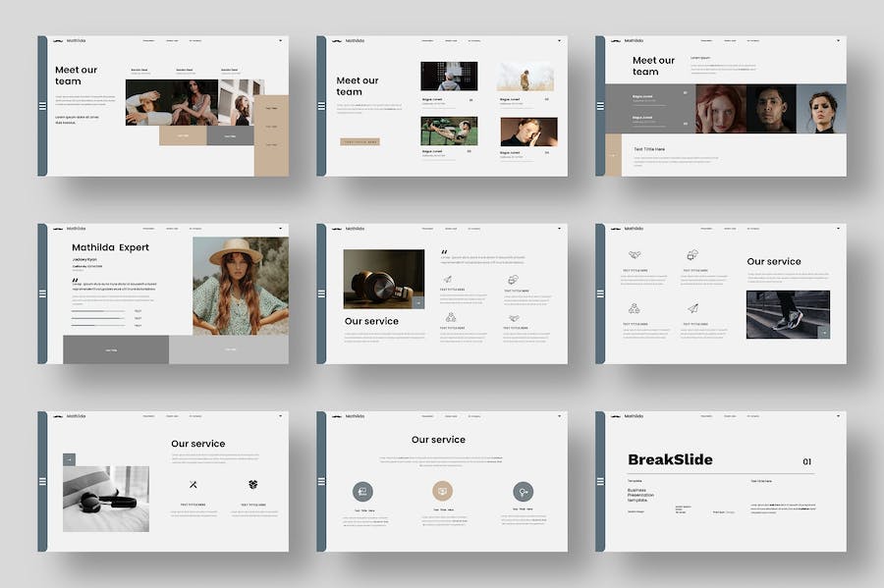Select the handshake icon on sneaker photo slide
The width and height of the screenshot is (884, 588).
(635, 255)
